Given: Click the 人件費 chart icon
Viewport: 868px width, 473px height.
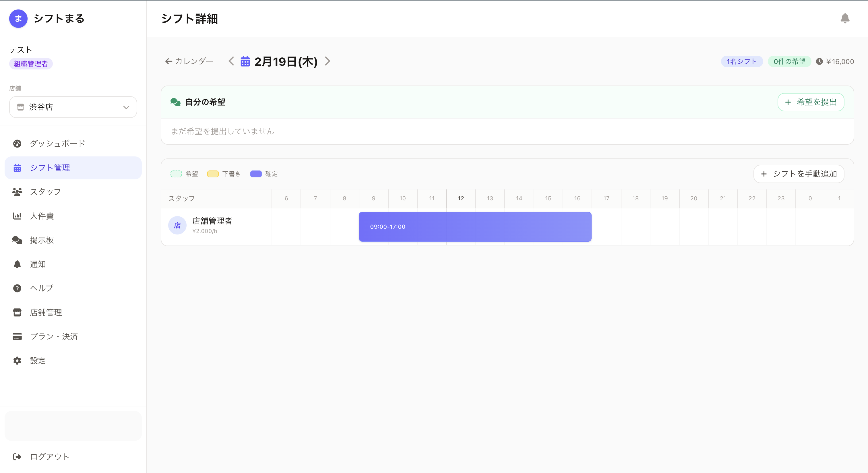Looking at the screenshot, I should tap(17, 216).
